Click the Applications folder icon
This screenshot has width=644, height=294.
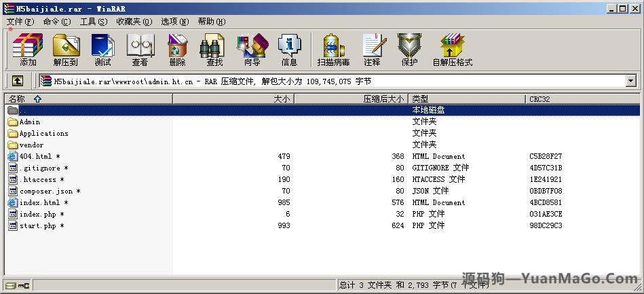coord(13,133)
